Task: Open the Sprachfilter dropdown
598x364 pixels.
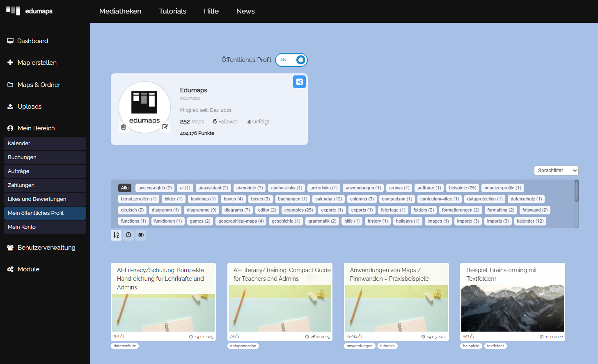Action: (x=556, y=171)
